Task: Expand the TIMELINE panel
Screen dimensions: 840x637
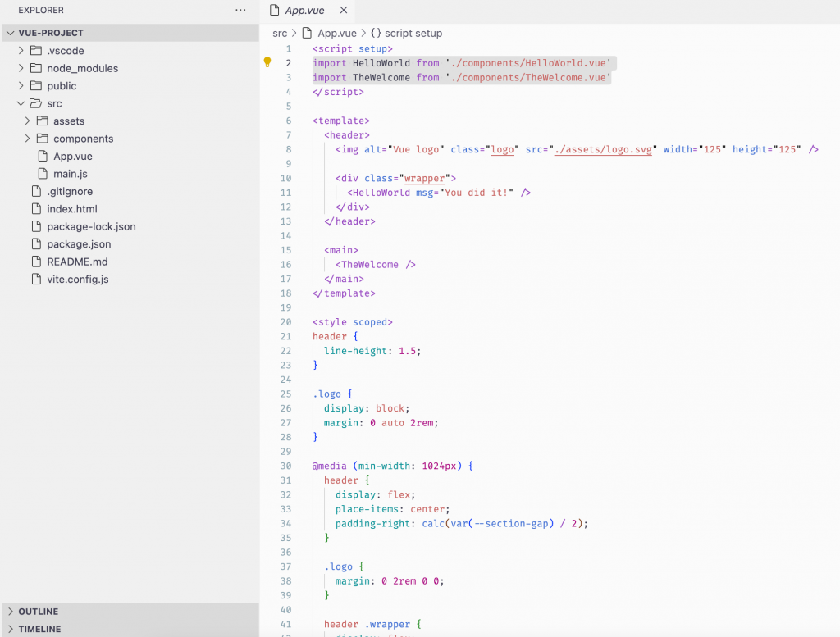Action: tap(130, 629)
